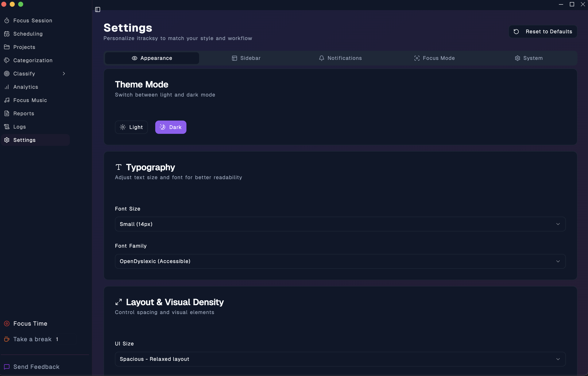Open the Projects folder icon
This screenshot has height=376, width=588.
point(7,47)
